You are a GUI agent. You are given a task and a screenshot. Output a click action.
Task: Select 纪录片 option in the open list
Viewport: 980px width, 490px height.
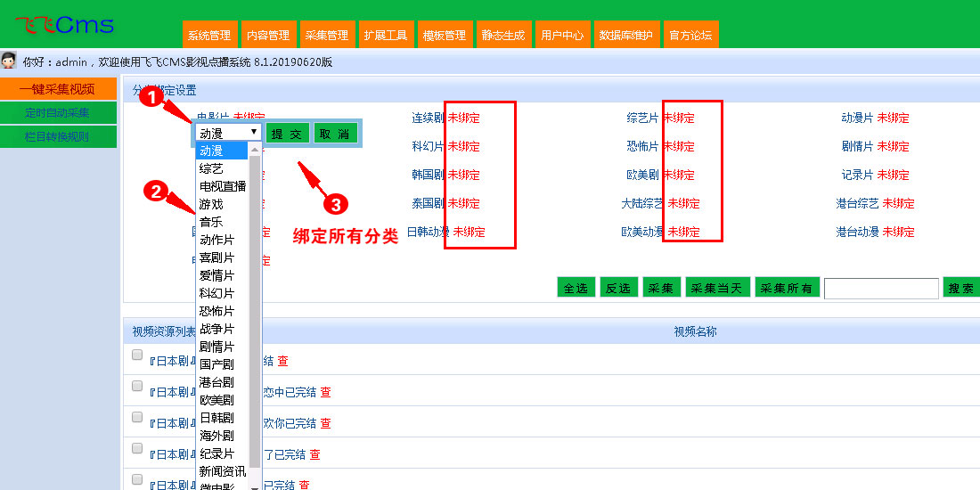[217, 453]
